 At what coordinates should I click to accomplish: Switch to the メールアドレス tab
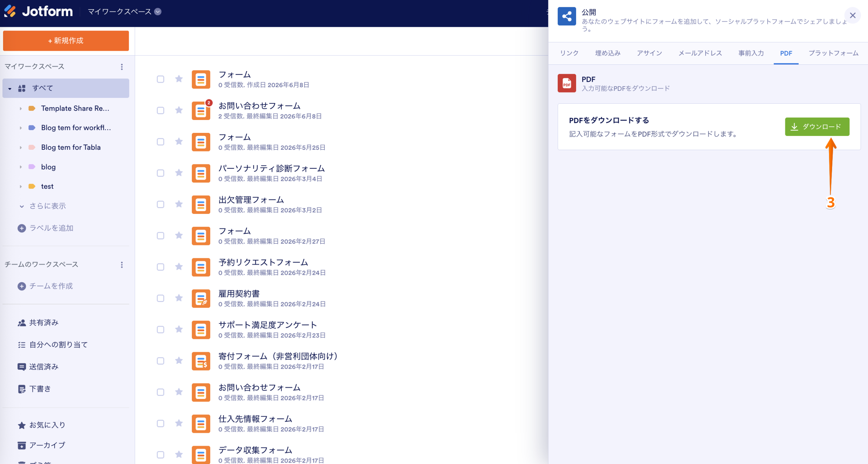(700, 53)
